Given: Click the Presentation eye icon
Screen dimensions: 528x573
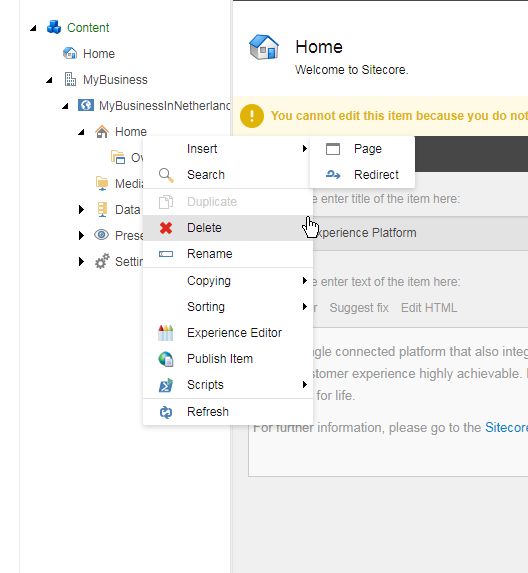Looking at the screenshot, I should click(102, 235).
